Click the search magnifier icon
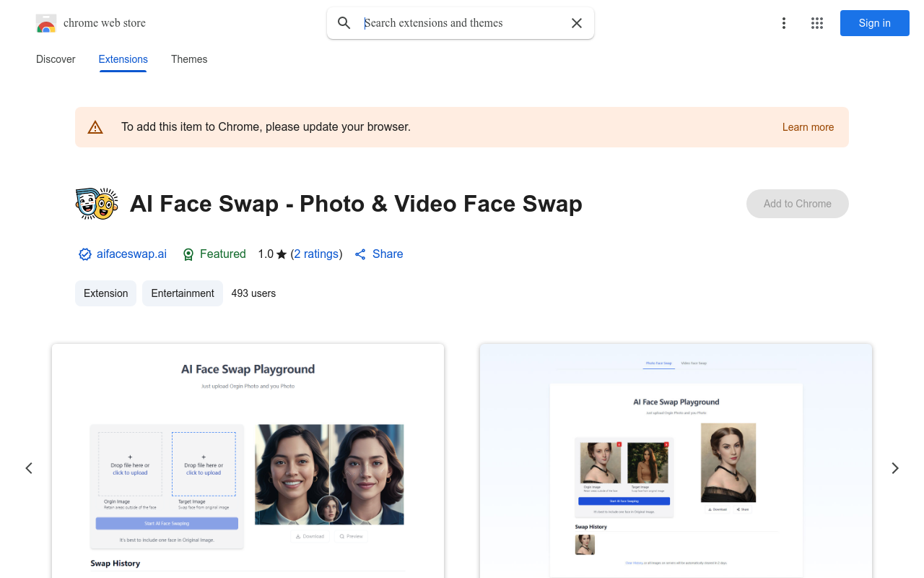Viewport: 924px width, 578px height. tap(344, 23)
